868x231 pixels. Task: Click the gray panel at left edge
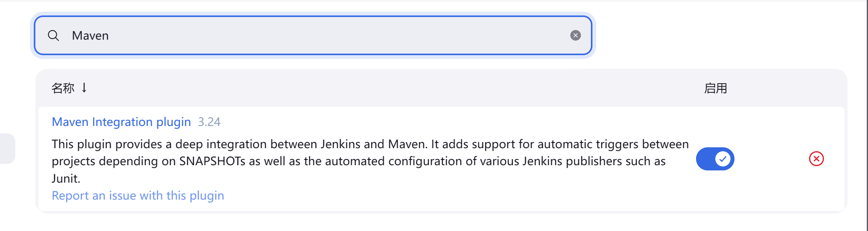coord(7,149)
